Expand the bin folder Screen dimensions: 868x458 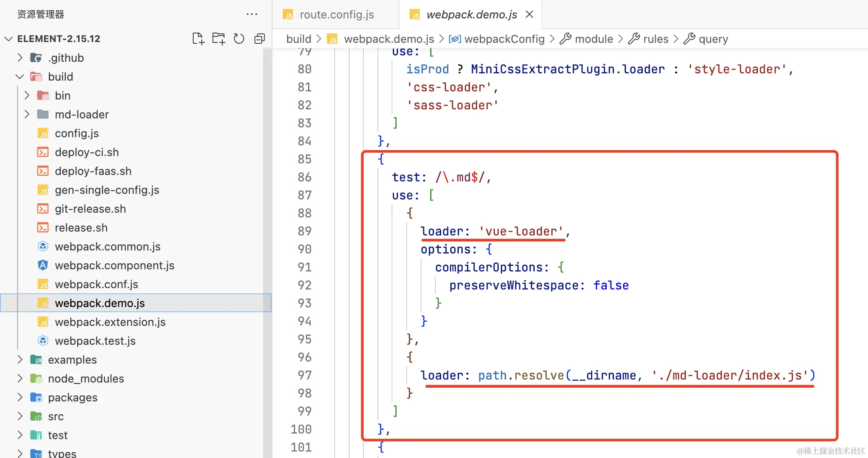coord(27,95)
